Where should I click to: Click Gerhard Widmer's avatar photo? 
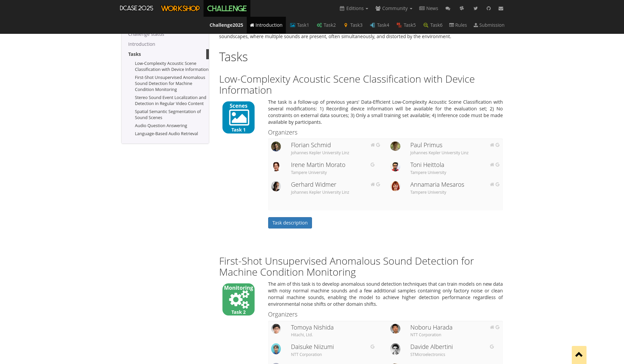[x=276, y=186]
